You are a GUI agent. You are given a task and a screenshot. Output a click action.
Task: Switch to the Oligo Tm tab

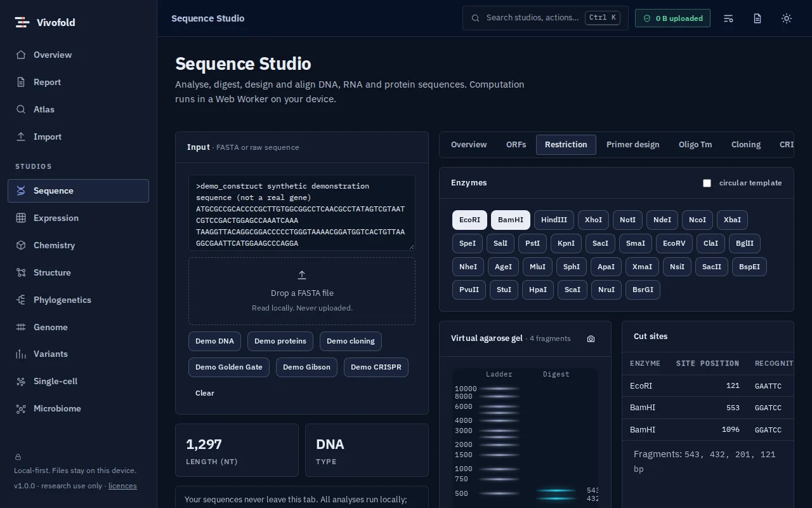[695, 145]
